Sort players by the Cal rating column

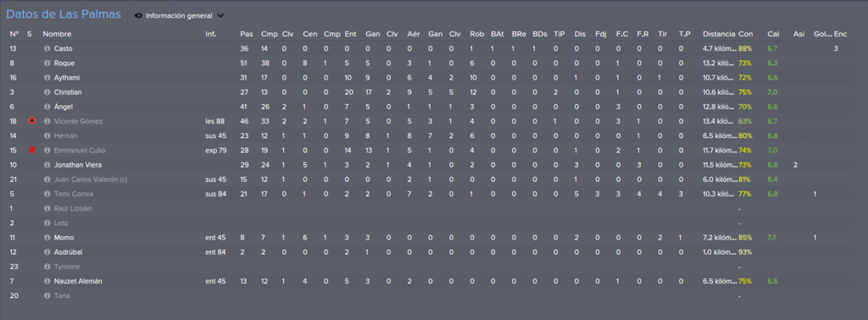click(x=773, y=34)
